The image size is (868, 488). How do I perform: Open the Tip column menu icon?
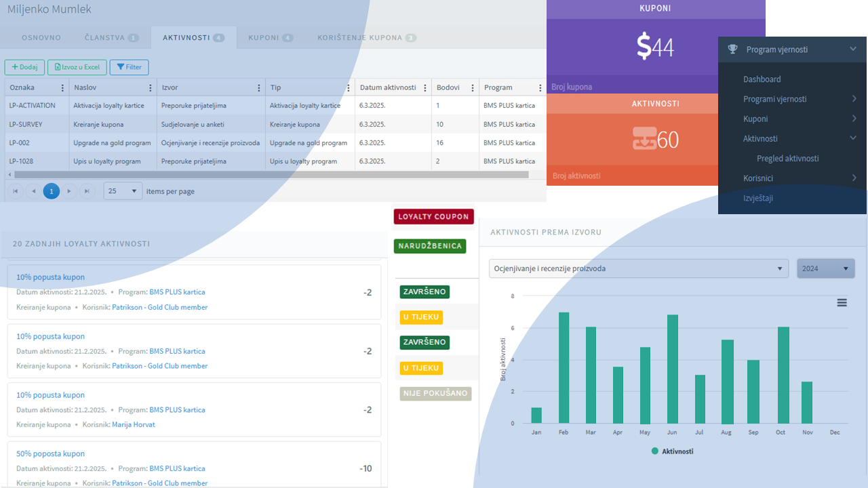pos(349,87)
